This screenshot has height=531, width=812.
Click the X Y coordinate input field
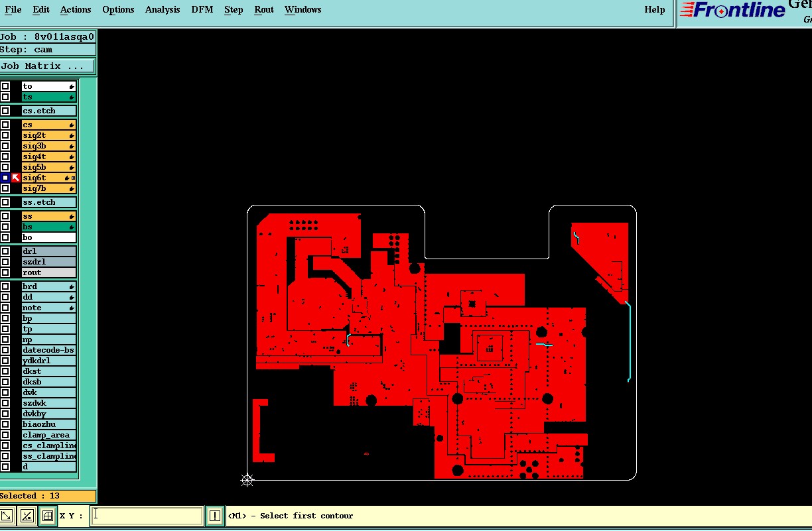point(147,515)
